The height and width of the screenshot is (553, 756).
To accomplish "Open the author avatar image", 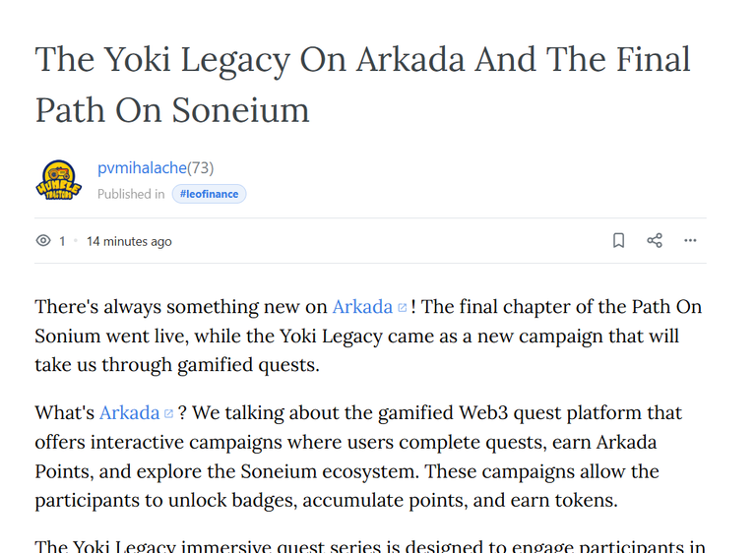I will [58, 180].
